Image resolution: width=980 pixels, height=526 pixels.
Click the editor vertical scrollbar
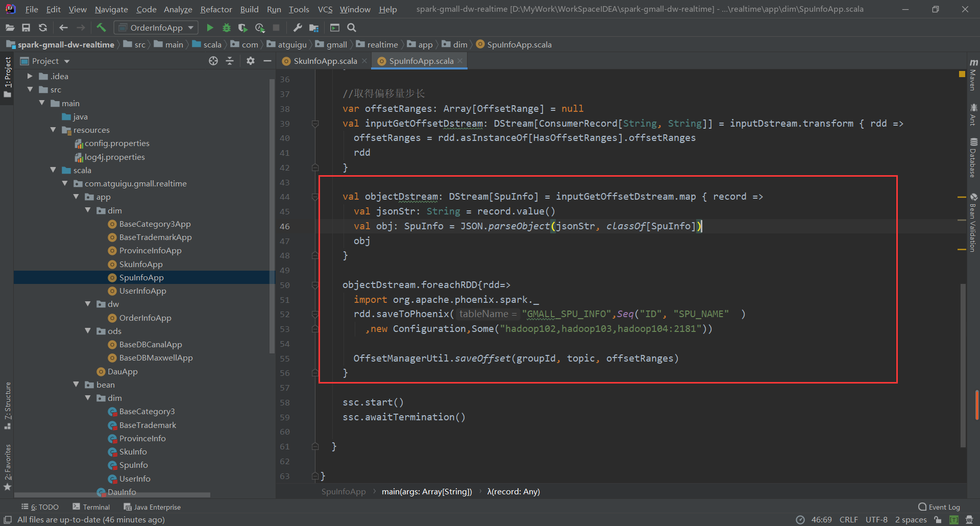(963, 365)
